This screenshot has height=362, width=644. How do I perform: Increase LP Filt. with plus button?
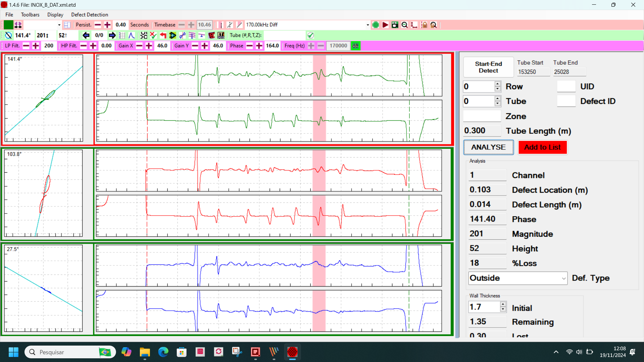36,46
